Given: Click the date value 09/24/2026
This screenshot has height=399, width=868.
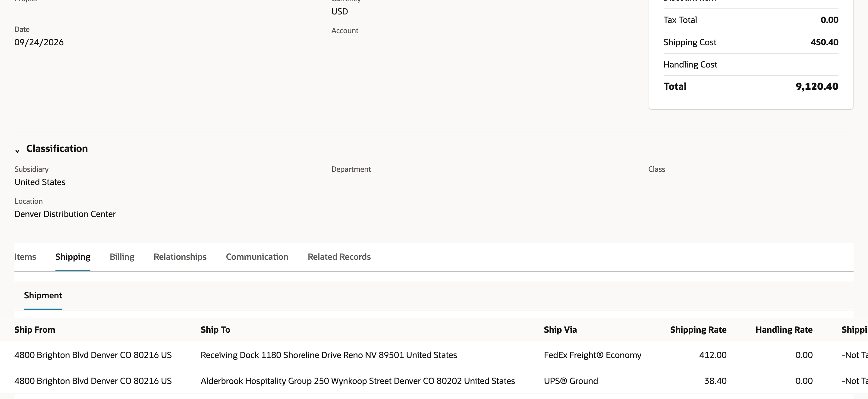Looking at the screenshot, I should point(39,42).
